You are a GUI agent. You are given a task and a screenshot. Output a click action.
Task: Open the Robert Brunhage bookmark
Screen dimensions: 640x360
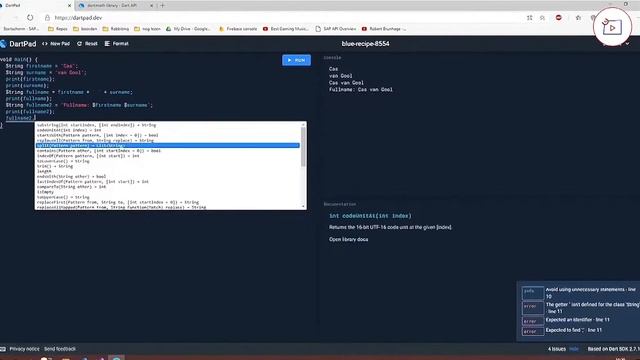[x=384, y=29]
